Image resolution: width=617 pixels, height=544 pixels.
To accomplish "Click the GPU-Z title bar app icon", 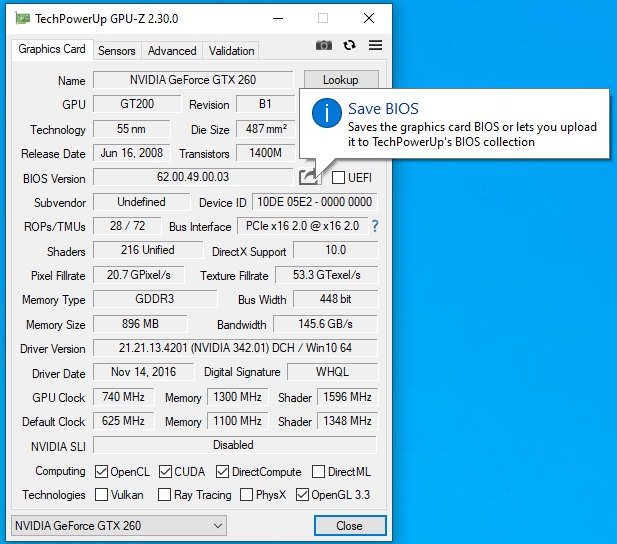I will (x=22, y=18).
